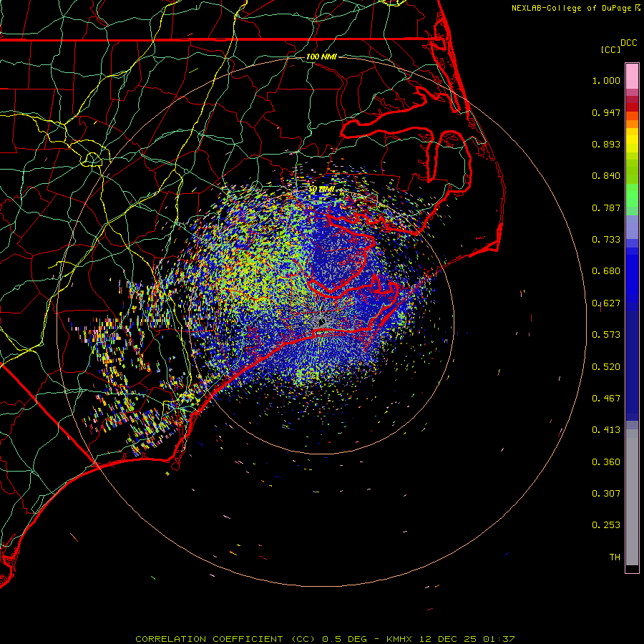Click the 0.573 color scale value
The width and height of the screenshot is (644, 644).
pyautogui.click(x=606, y=335)
